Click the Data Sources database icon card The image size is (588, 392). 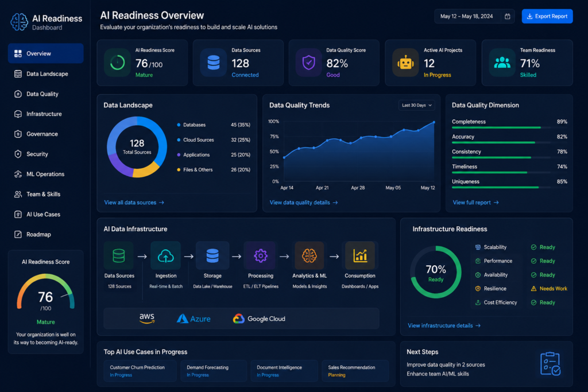point(214,63)
